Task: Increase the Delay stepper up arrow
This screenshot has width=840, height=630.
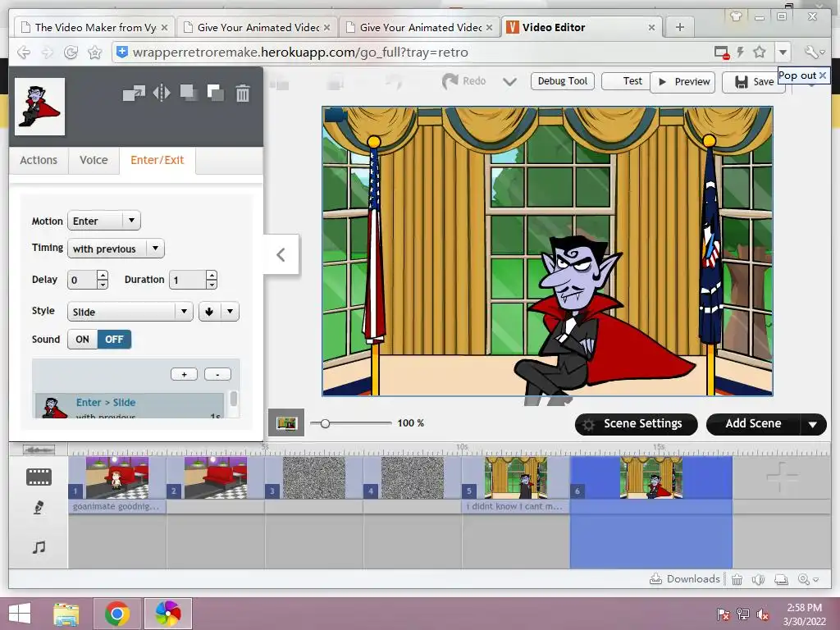Action: [103, 276]
